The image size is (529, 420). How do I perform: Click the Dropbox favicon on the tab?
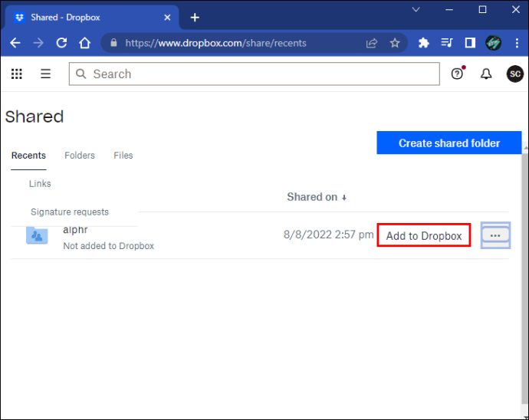click(x=20, y=17)
